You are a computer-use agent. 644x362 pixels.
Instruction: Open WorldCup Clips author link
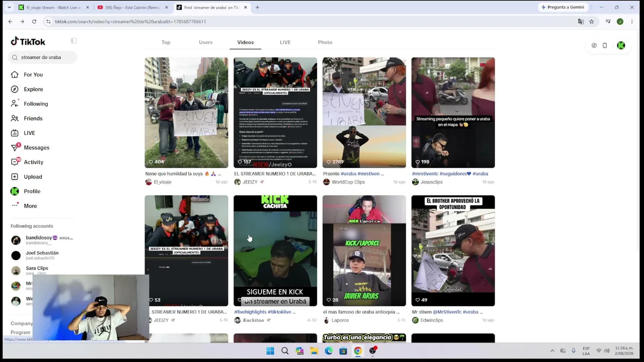tap(348, 182)
